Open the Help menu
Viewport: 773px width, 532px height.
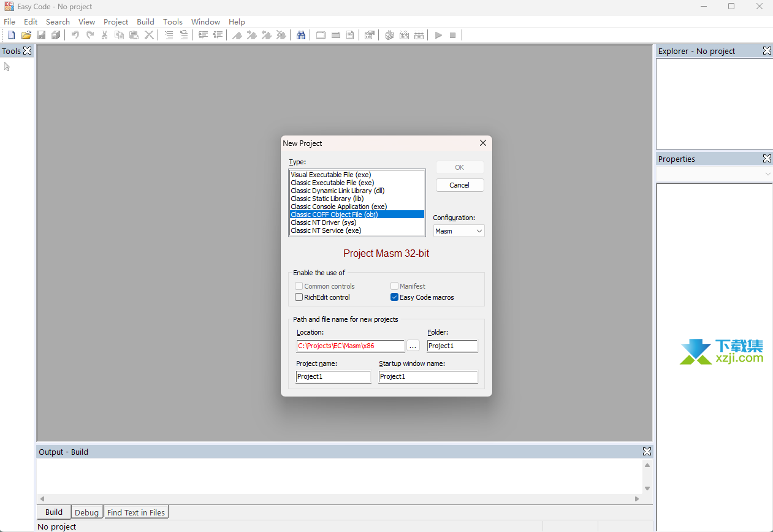tap(237, 21)
